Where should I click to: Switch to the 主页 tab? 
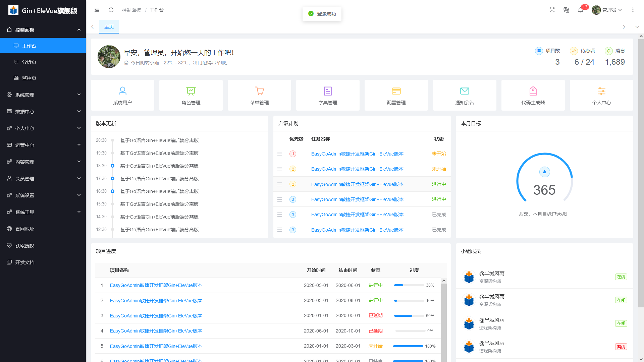click(x=109, y=27)
